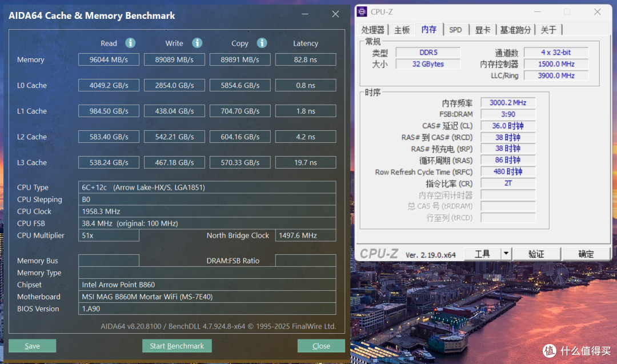Minimize the CPU-Z window

click(x=538, y=12)
